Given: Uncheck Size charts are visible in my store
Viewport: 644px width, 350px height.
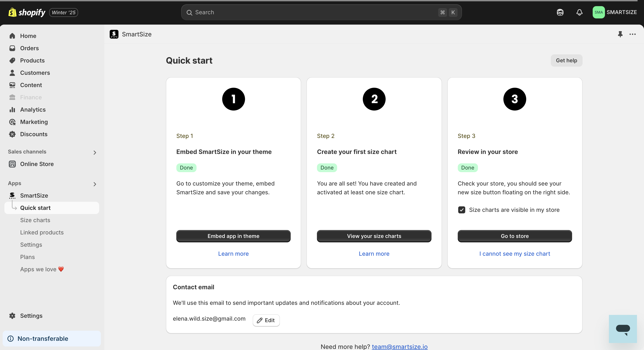Looking at the screenshot, I should tap(462, 210).
